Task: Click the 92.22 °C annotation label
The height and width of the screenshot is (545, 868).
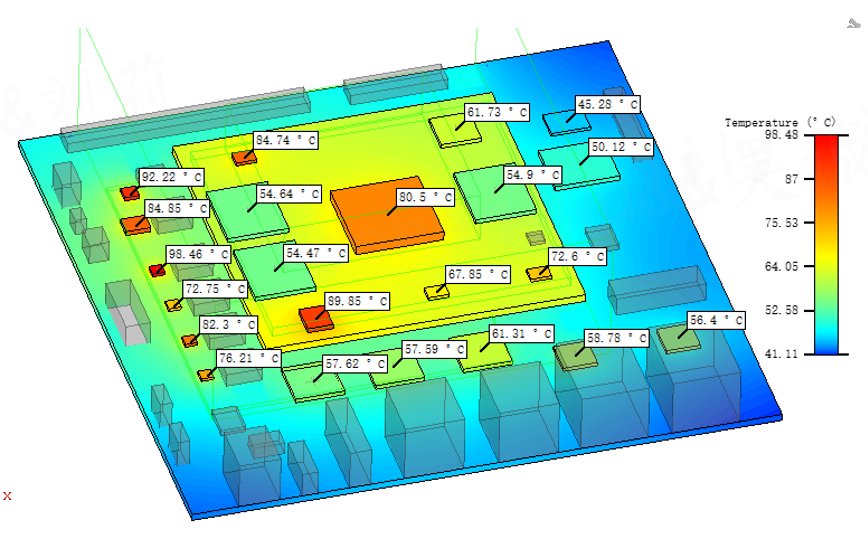Action: pos(172,178)
